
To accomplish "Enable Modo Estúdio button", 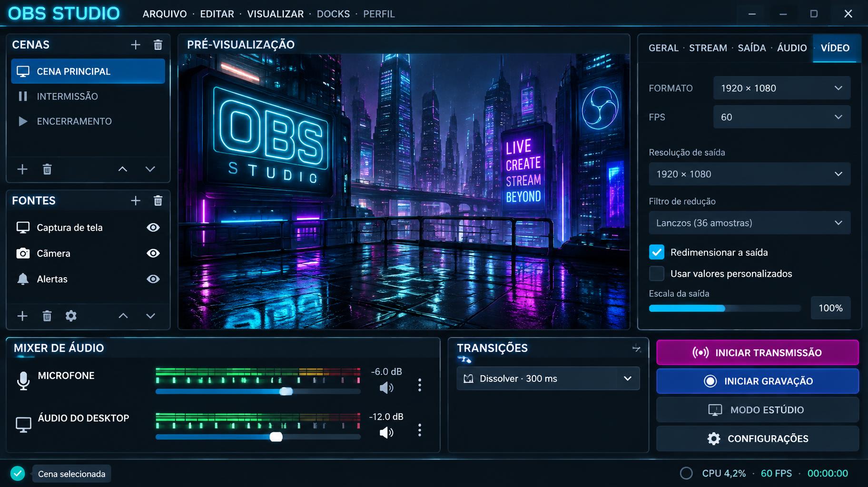I will [758, 409].
